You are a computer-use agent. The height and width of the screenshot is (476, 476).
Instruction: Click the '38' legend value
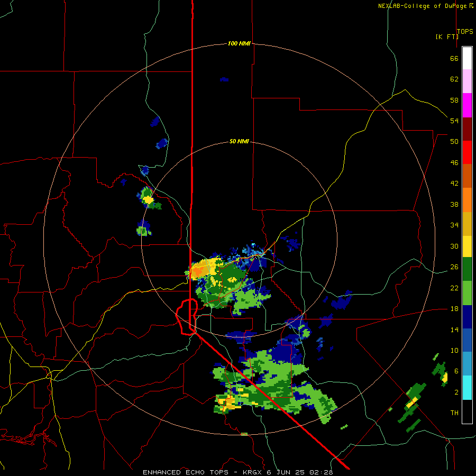click(x=454, y=204)
